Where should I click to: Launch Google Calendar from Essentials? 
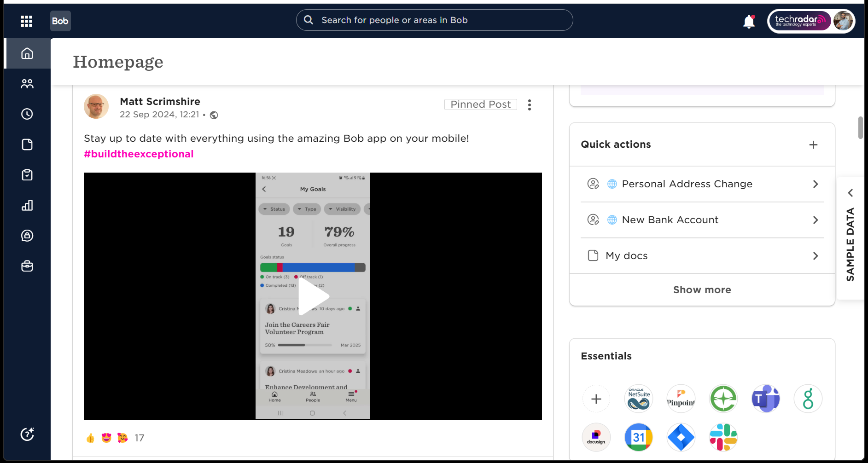pos(639,437)
